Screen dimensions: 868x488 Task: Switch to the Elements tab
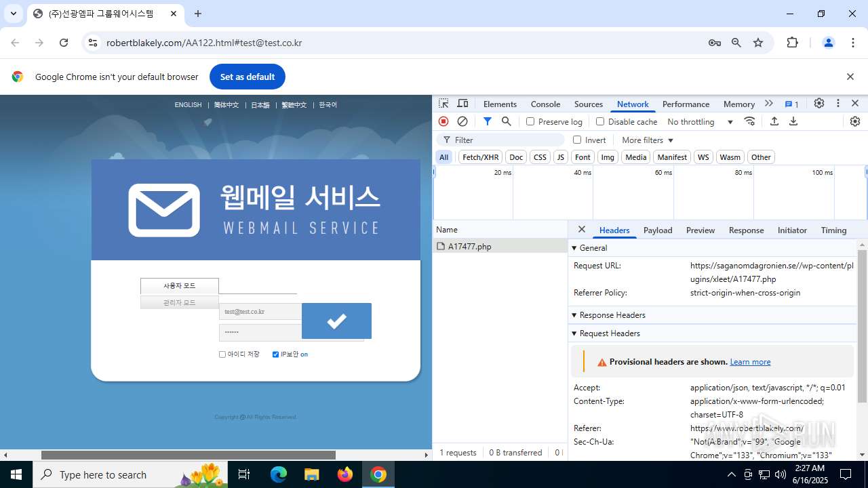pos(500,104)
